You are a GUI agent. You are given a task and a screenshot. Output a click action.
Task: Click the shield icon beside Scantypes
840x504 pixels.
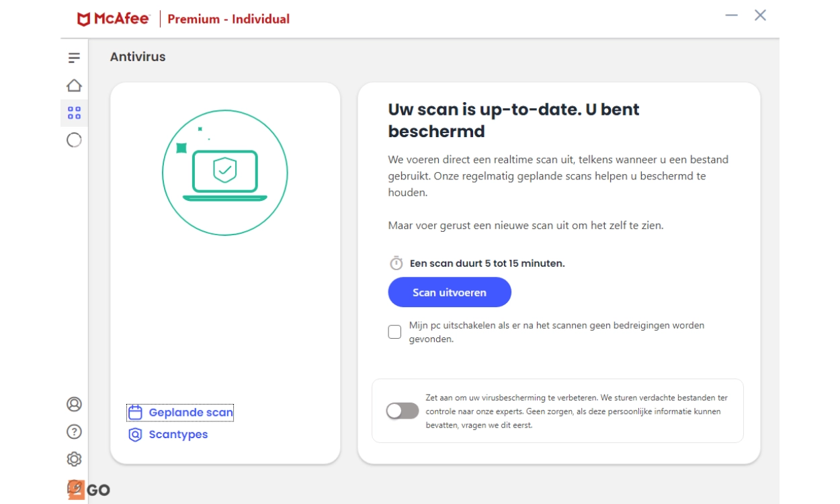coord(135,435)
